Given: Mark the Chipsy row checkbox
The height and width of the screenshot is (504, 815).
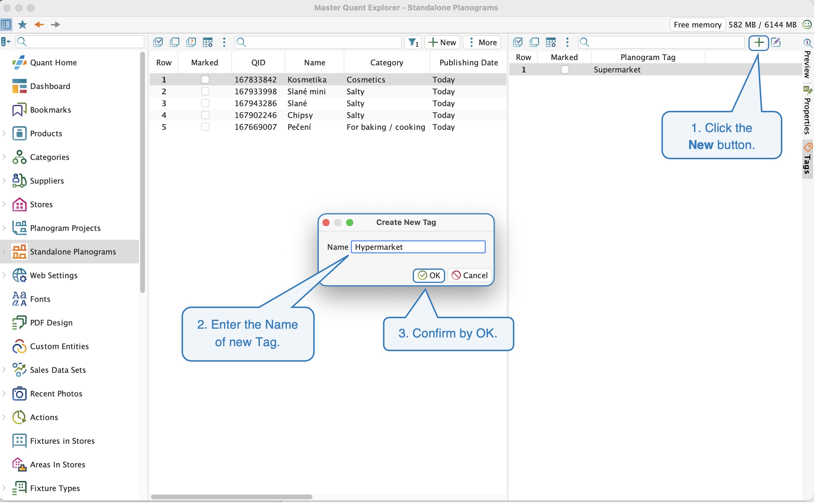Looking at the screenshot, I should [x=205, y=115].
